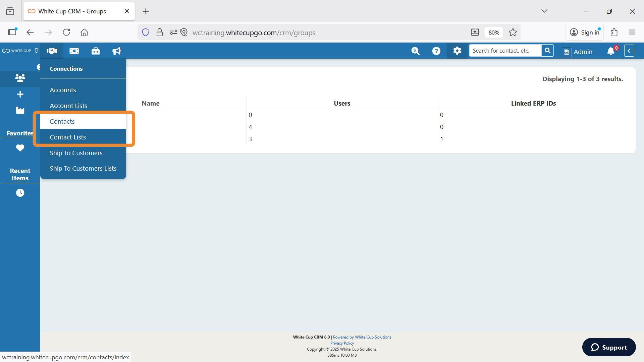
Task: Click the 80% zoom level indicator
Action: point(494,33)
